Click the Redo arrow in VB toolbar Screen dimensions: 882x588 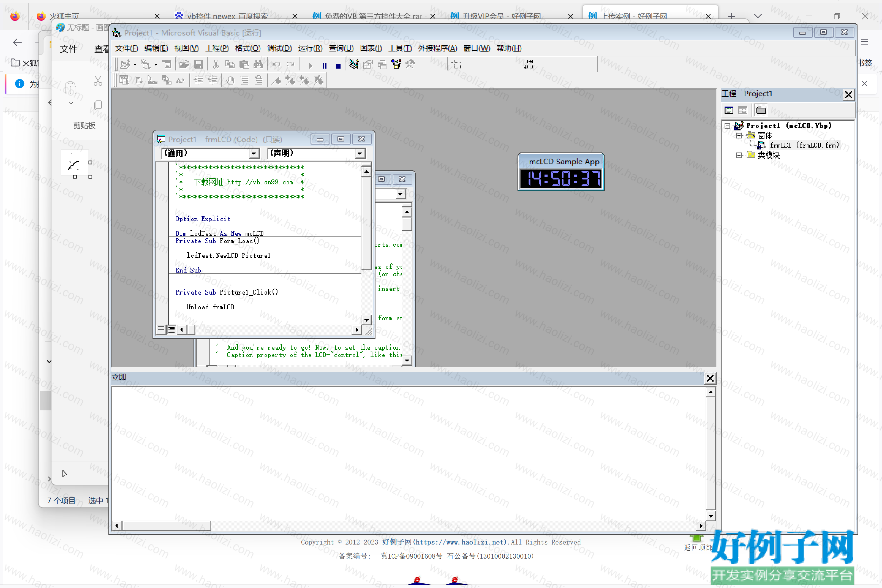(x=290, y=65)
